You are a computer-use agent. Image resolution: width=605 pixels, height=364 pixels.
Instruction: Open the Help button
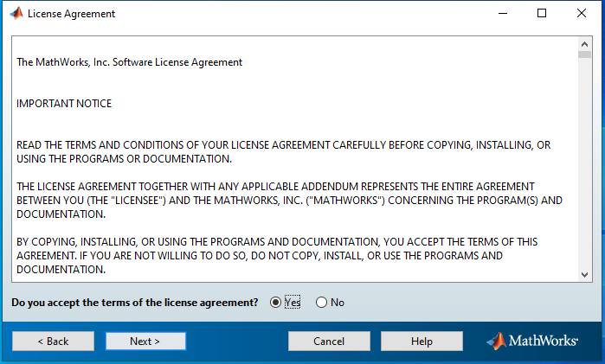point(422,341)
